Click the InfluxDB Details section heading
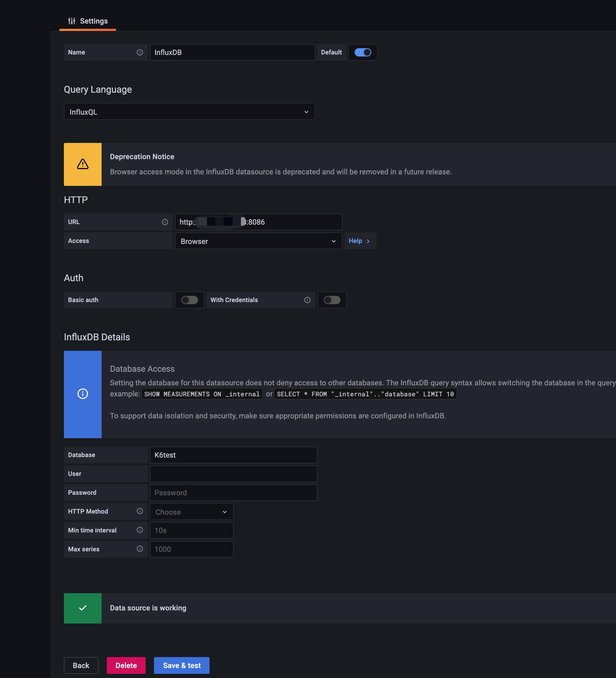 tap(97, 337)
